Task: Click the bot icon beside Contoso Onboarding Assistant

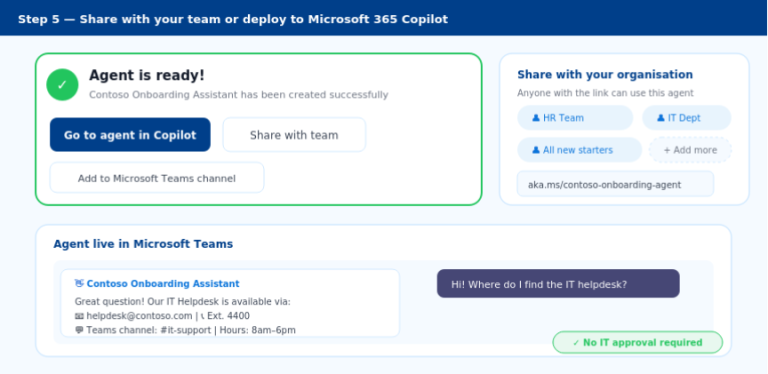Action: point(79,283)
